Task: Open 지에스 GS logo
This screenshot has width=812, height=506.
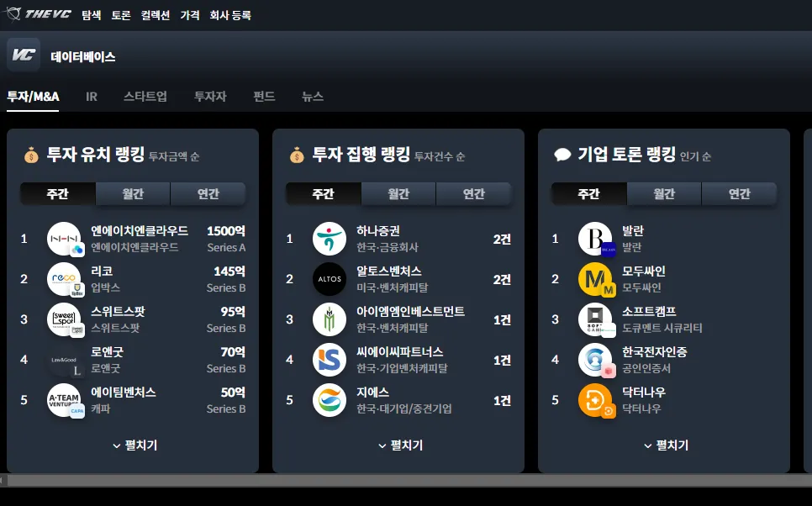Action: [x=330, y=400]
